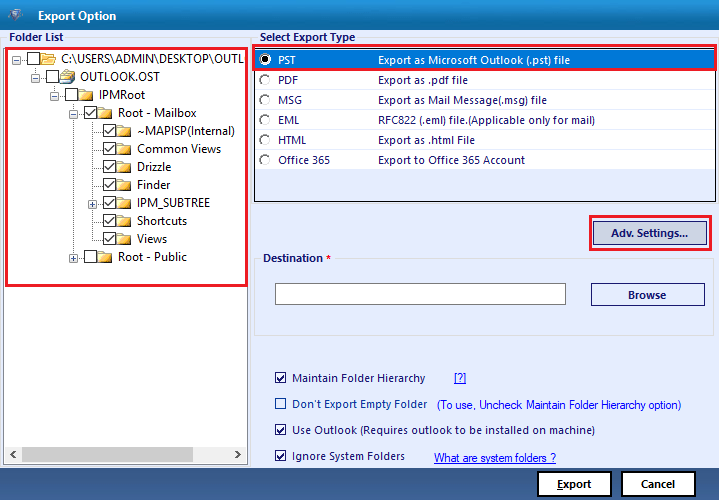
Task: Collapse the Root - Mailbox tree node
Action: click(73, 114)
